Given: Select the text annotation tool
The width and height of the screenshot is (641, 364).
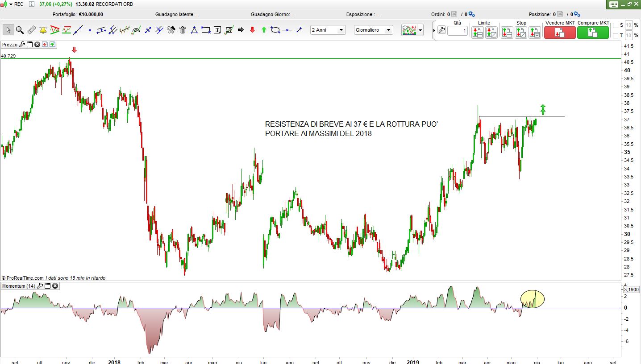Looking at the screenshot, I should 217,30.
